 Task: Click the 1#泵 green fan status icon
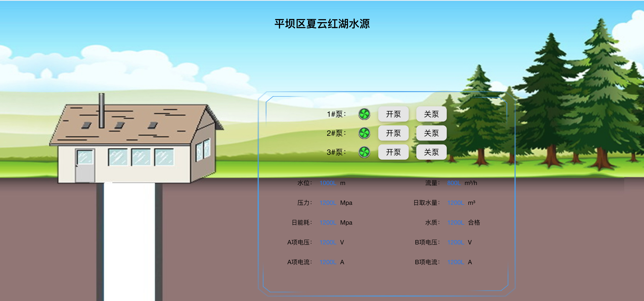pyautogui.click(x=364, y=114)
